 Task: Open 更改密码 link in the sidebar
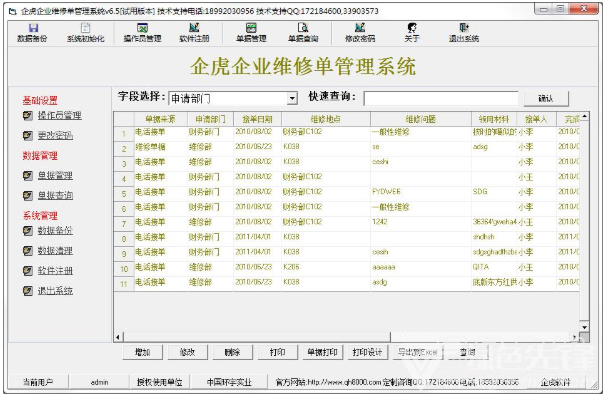pos(55,135)
